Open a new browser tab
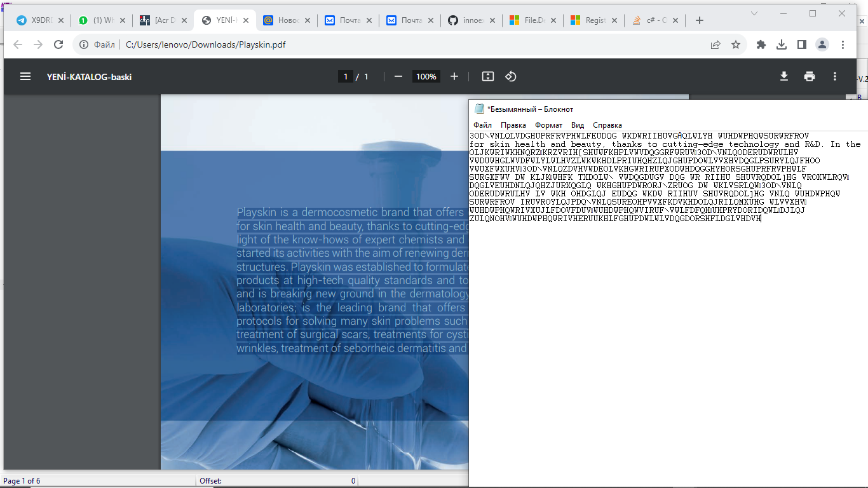The image size is (868, 488). pyautogui.click(x=700, y=20)
